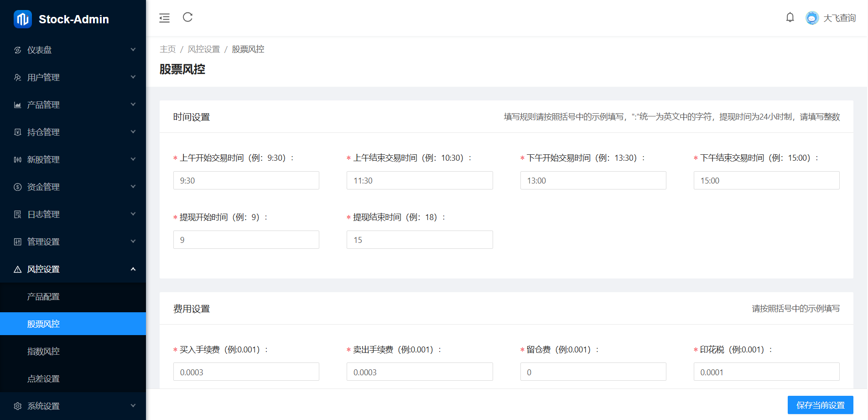Expand the 产品管理 submenu chevron

point(133,105)
